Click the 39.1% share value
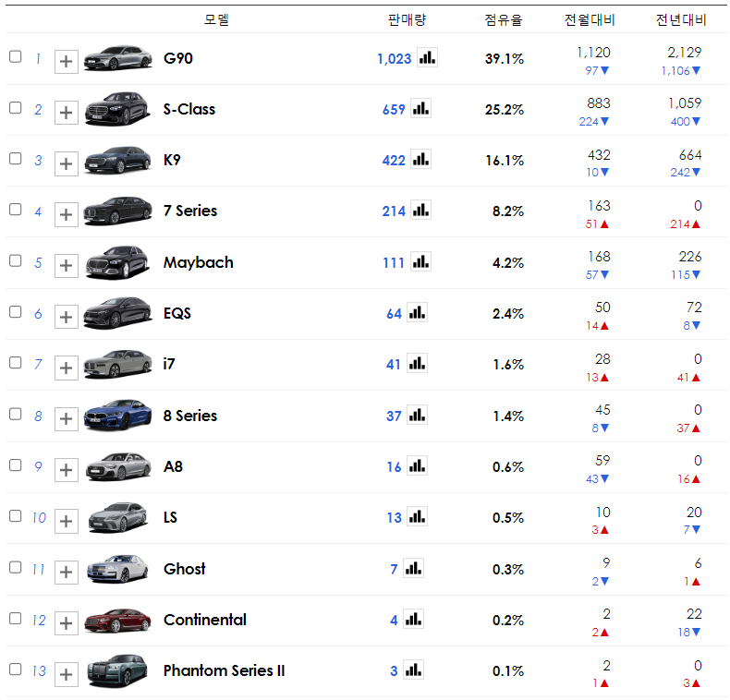730x700 pixels. point(505,59)
